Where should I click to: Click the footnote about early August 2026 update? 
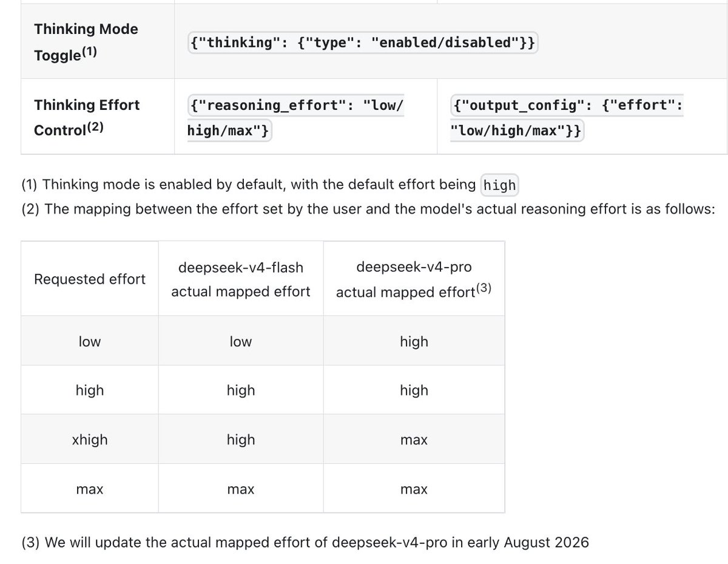(x=305, y=542)
